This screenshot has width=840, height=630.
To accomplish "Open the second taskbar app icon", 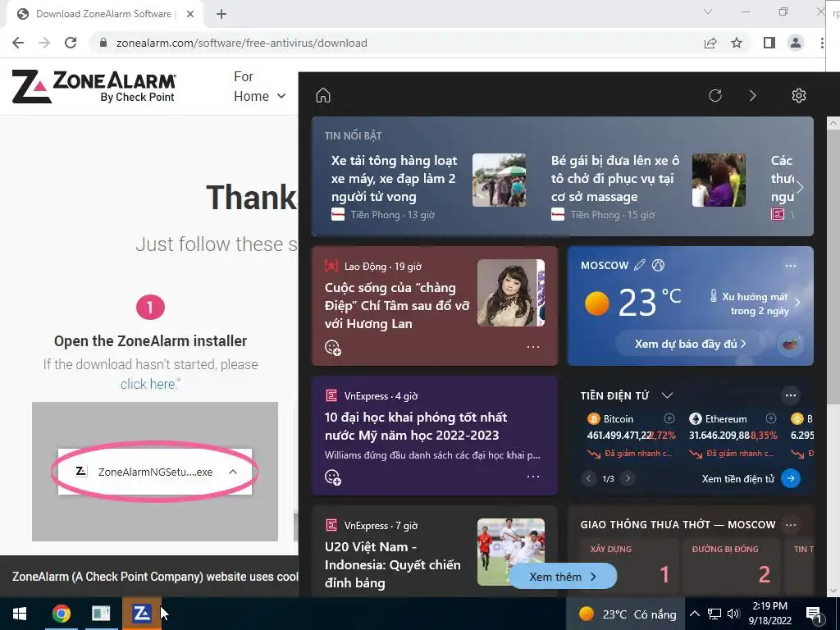I will (x=101, y=614).
